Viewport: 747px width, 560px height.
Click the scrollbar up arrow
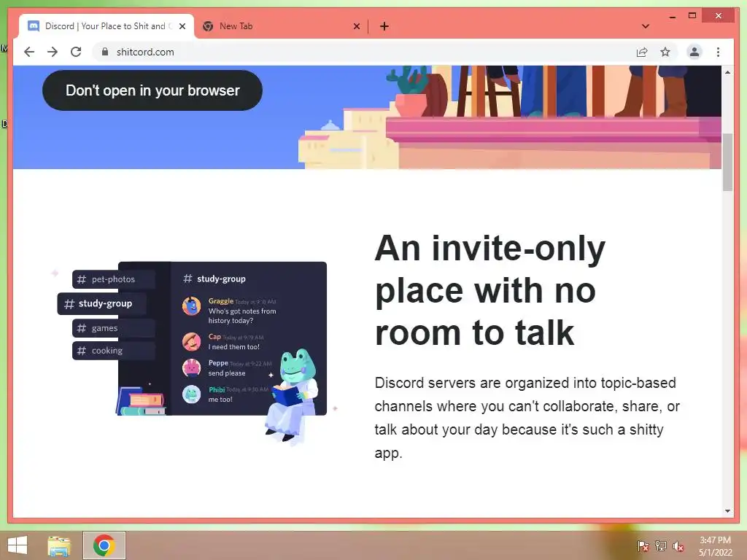(727, 72)
